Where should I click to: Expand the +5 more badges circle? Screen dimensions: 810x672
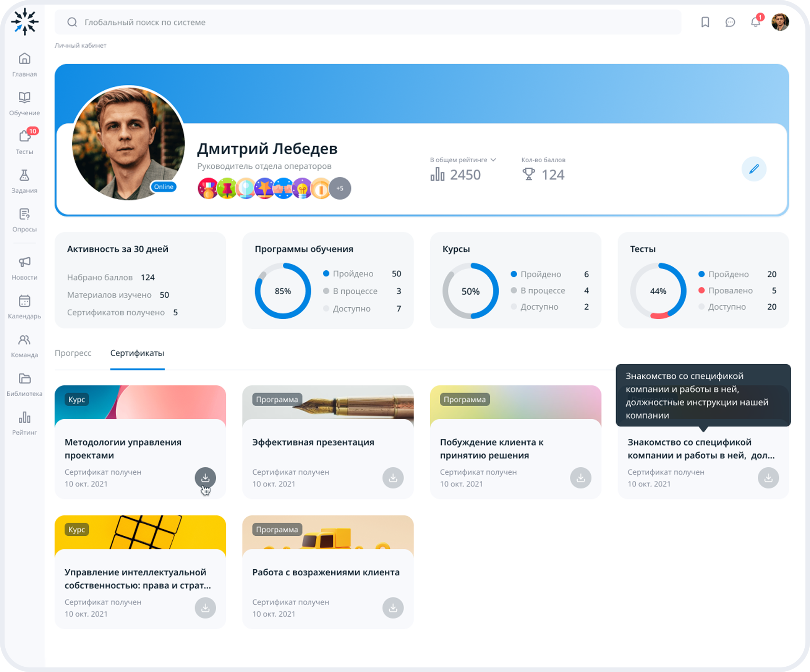click(340, 188)
